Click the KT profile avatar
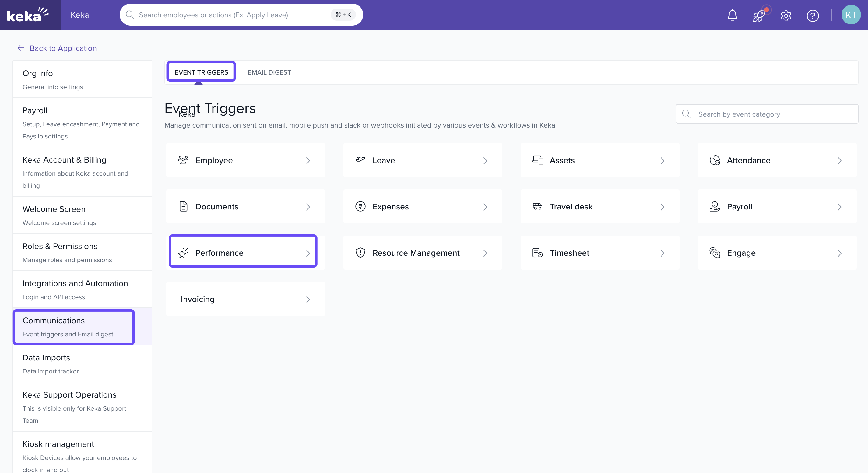Viewport: 868px width, 473px height. coord(850,15)
